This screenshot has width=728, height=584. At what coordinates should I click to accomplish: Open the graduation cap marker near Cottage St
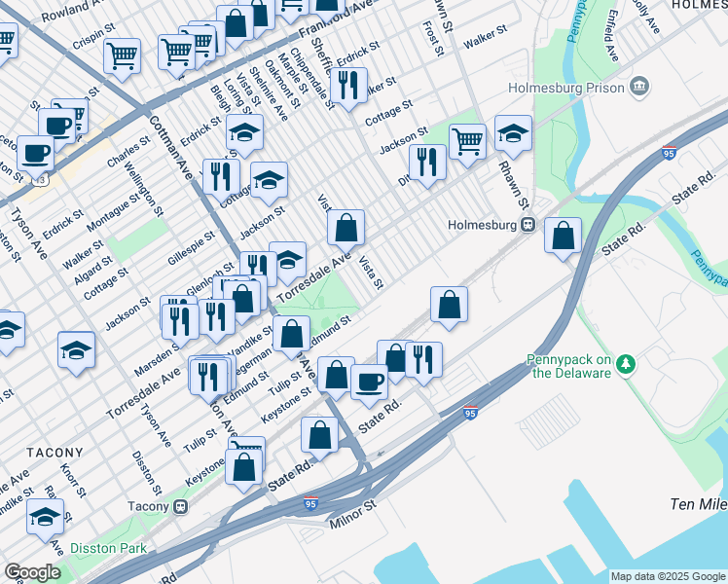click(269, 181)
